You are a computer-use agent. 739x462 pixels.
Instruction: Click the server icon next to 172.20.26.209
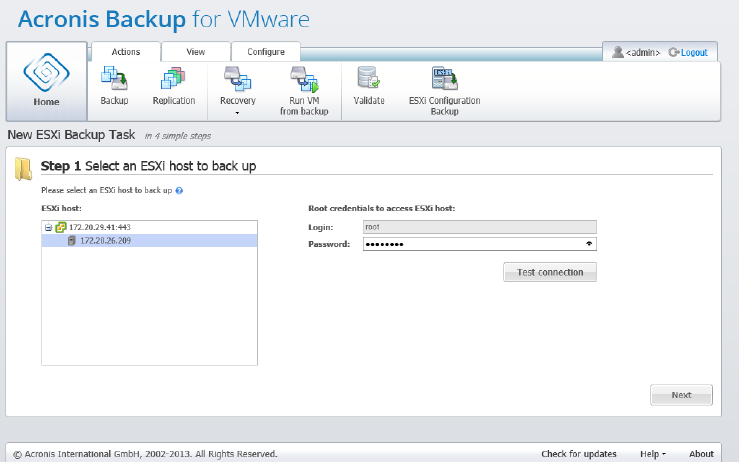[x=72, y=240]
